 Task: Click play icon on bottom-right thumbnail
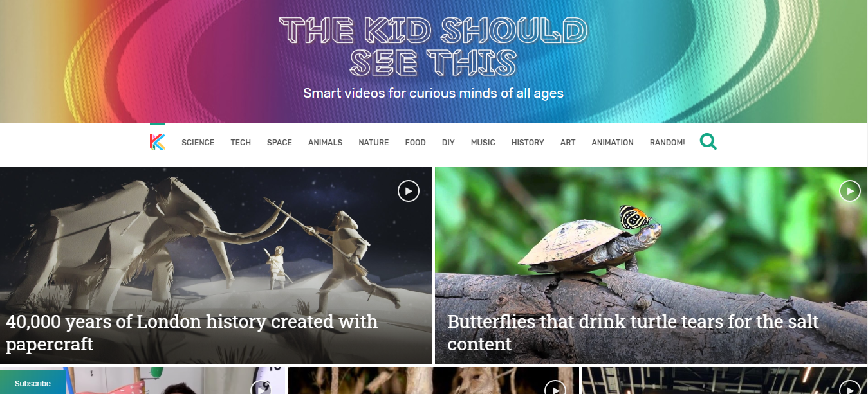click(x=849, y=388)
